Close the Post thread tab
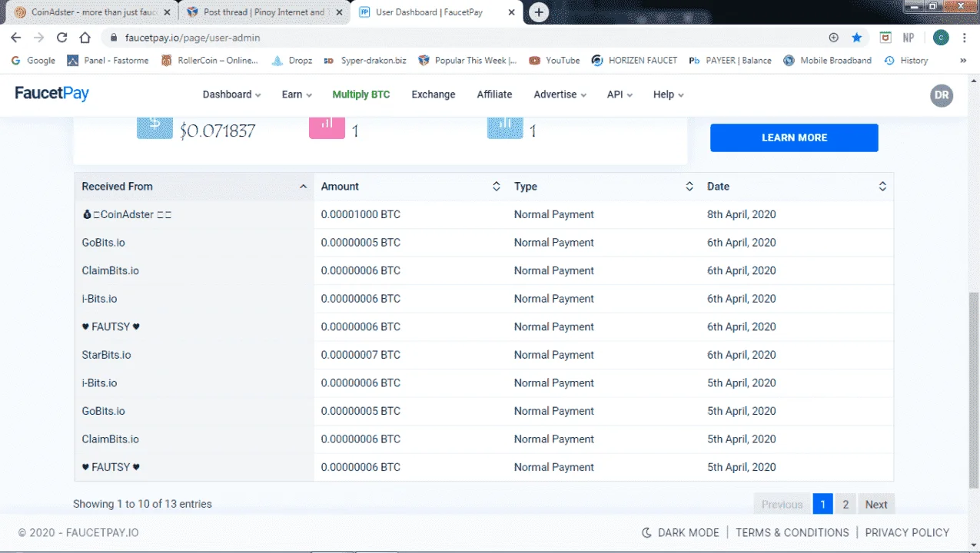The height and width of the screenshot is (553, 980). tap(339, 12)
